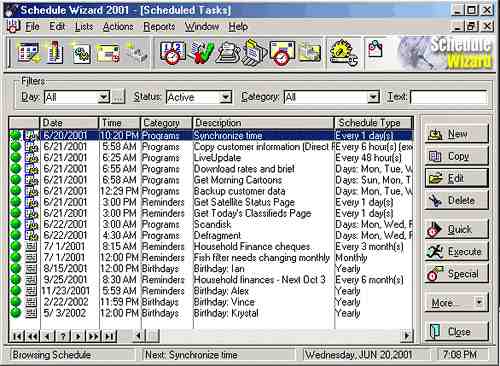Click the ellipsis button beside Day filter
Screen dimensions: 500x366
(118, 97)
